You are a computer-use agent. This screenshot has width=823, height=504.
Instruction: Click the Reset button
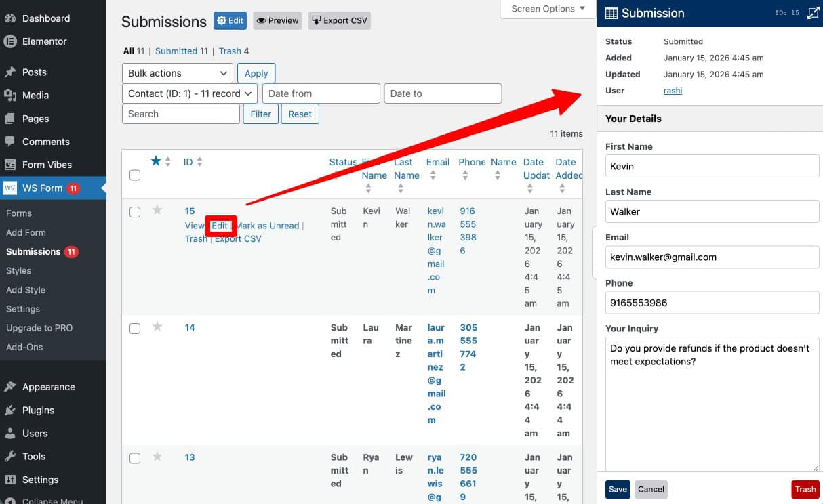pyautogui.click(x=300, y=114)
